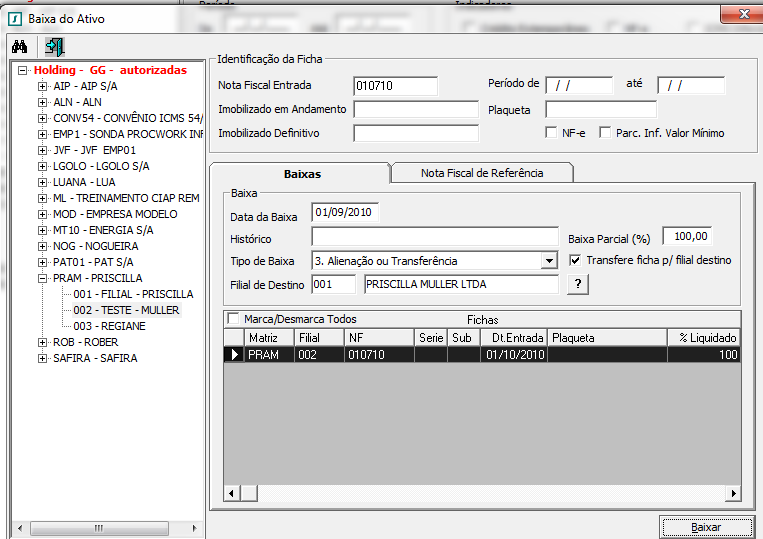
Task: Click the binoculars search icon
Action: 19,46
